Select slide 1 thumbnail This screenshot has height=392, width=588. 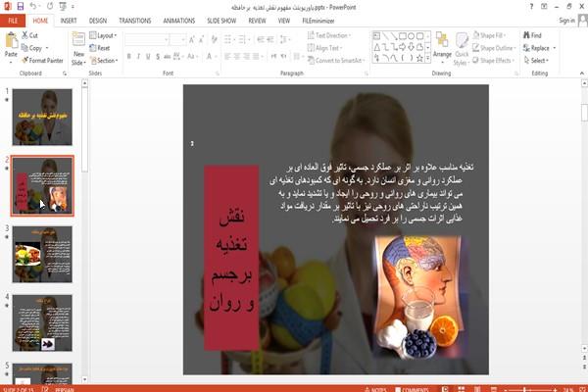(42, 117)
